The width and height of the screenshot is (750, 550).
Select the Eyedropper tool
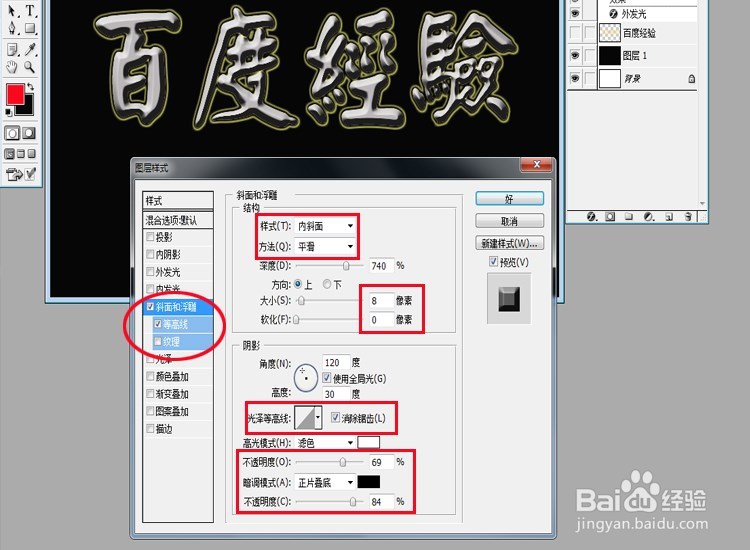click(x=30, y=49)
